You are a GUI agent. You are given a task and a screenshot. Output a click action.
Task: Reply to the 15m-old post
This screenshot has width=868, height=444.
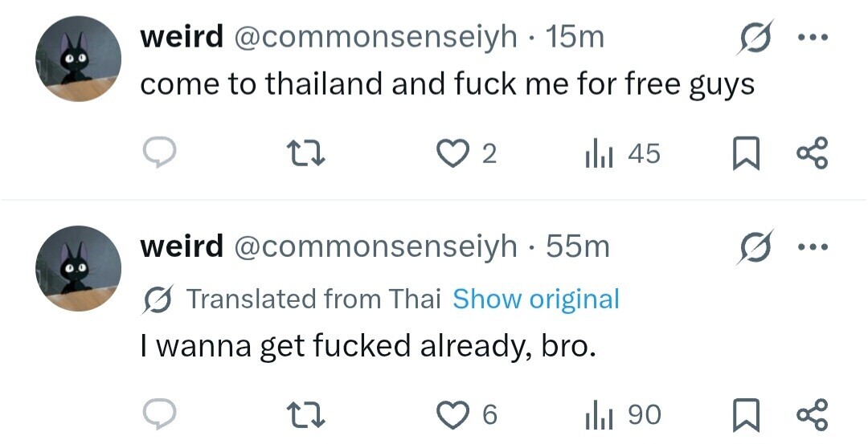(x=160, y=153)
